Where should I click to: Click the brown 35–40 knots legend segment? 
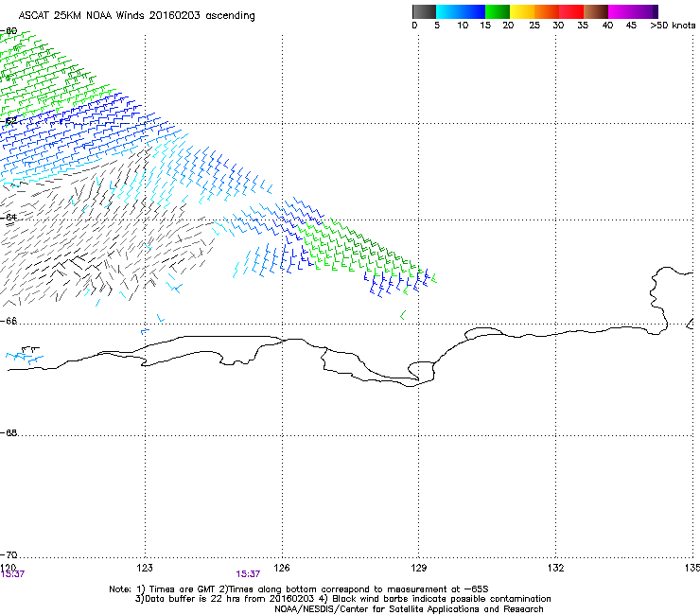[x=596, y=11]
